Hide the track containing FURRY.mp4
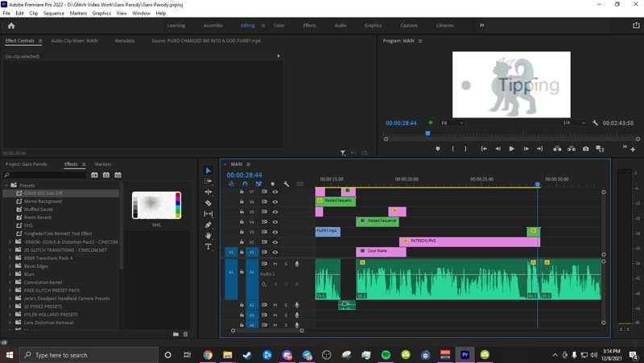Viewport: 644px width, 363px height. tap(275, 232)
